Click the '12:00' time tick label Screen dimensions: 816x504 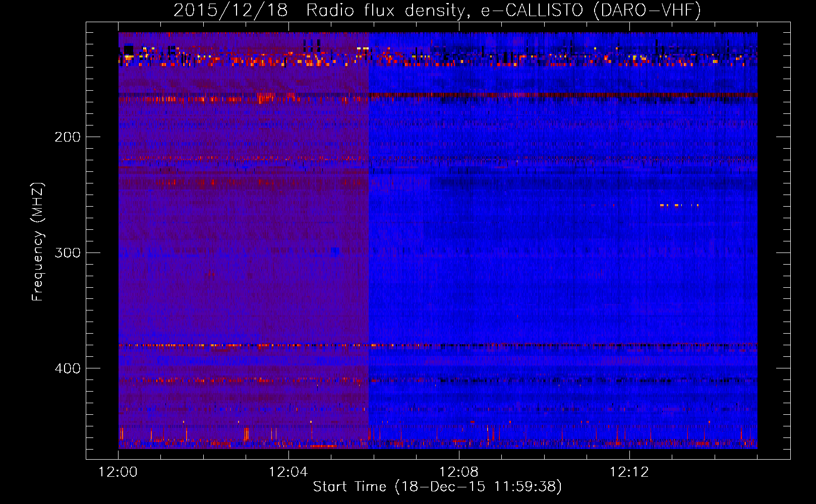(118, 472)
